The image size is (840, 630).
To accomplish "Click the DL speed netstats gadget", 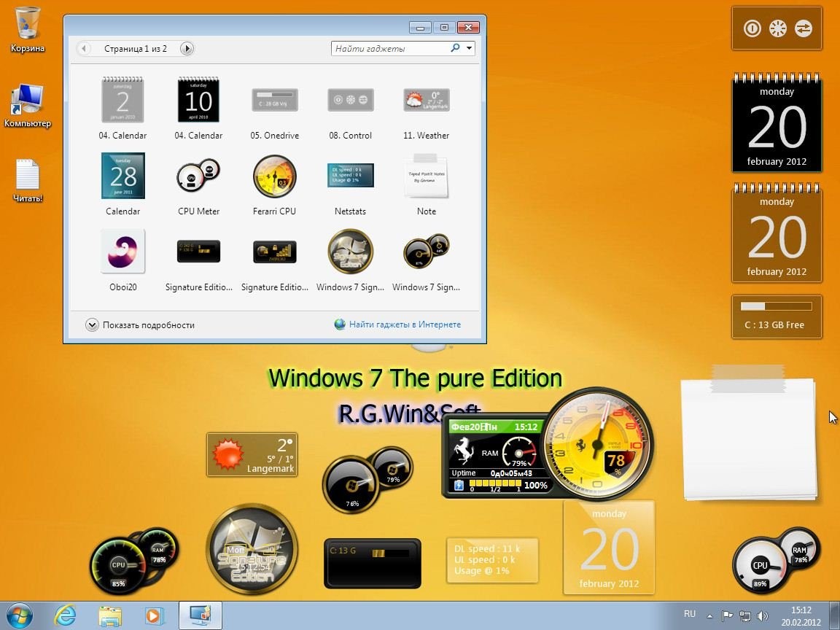I will click(492, 560).
